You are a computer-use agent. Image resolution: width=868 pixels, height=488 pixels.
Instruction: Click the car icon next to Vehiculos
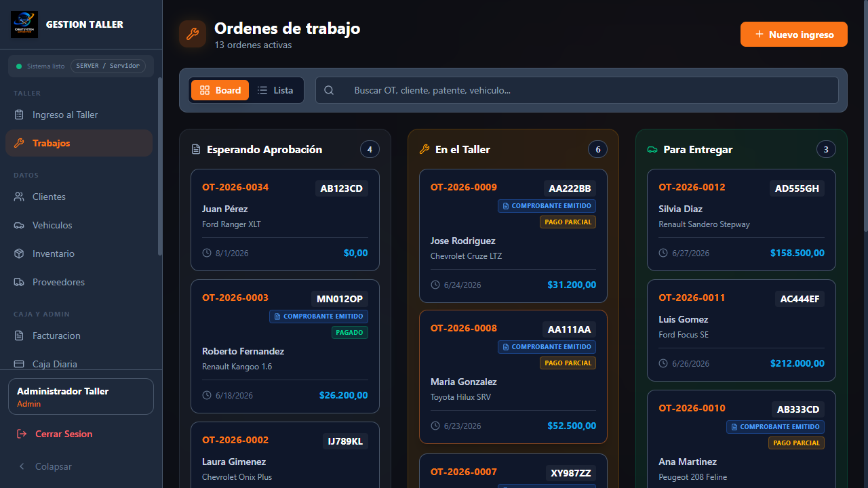19,225
